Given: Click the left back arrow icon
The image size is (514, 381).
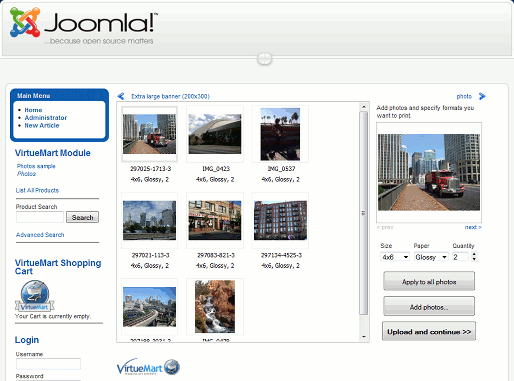Looking at the screenshot, I should (121, 96).
